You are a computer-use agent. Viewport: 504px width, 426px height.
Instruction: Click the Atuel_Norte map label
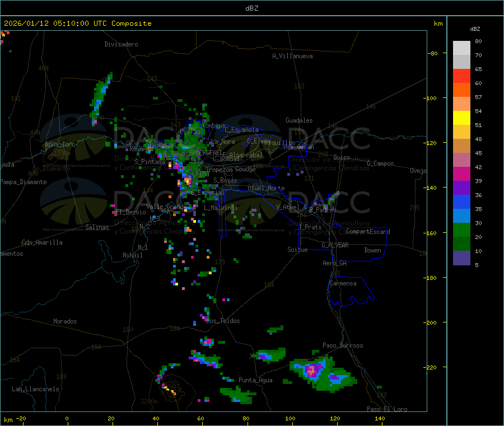click(x=266, y=188)
